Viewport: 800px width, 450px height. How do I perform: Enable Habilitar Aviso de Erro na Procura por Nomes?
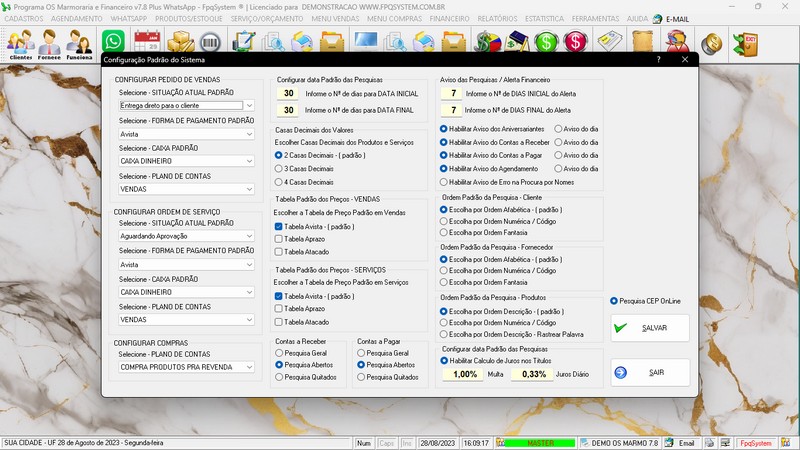point(507,182)
